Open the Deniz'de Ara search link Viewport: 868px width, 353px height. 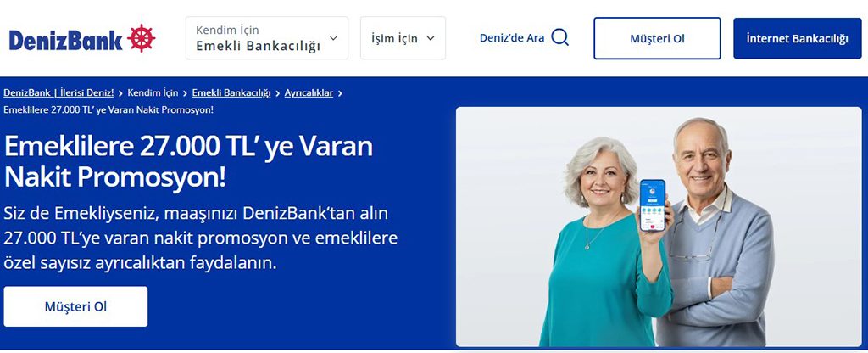tap(524, 37)
